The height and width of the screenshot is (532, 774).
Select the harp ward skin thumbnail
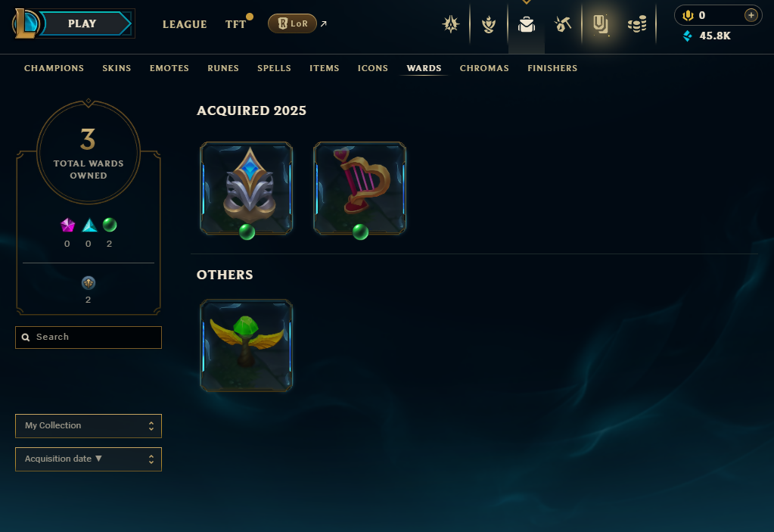(360, 188)
